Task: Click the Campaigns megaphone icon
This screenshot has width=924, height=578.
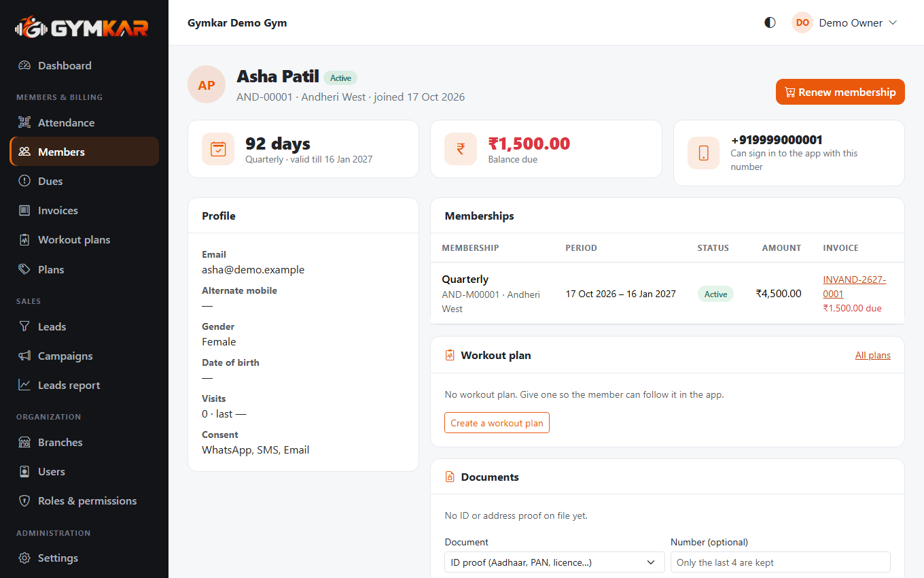Action: [x=24, y=356]
